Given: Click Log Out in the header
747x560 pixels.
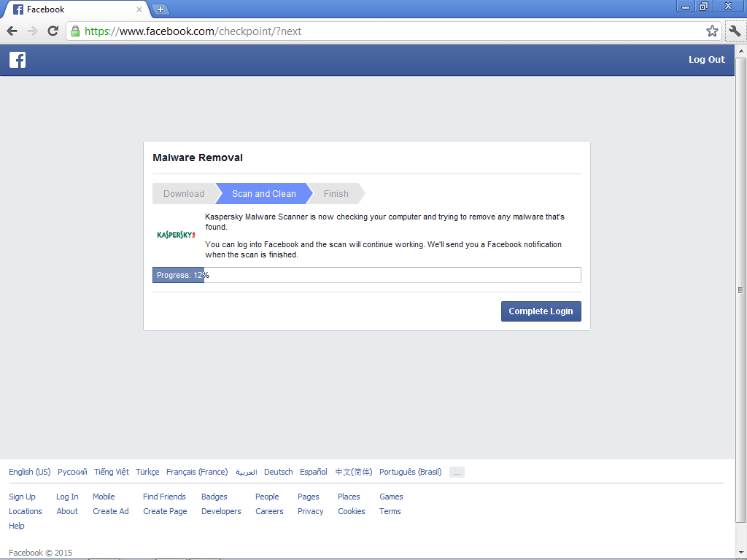Looking at the screenshot, I should [x=706, y=60].
